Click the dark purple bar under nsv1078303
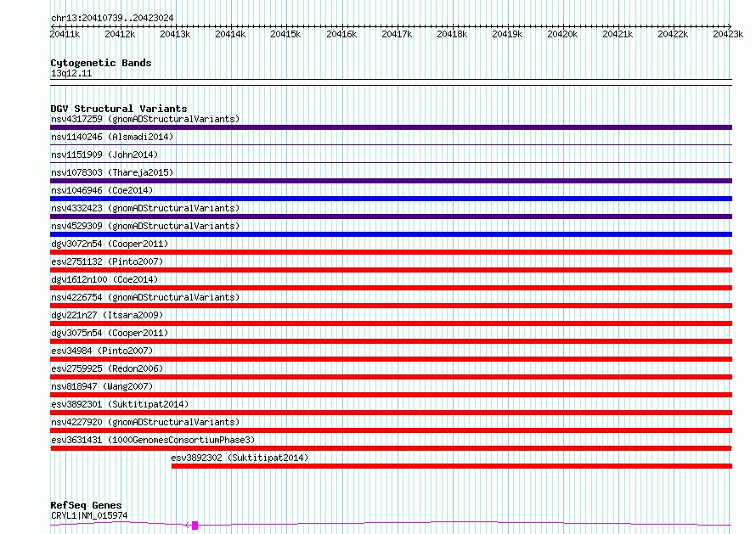 391,181
